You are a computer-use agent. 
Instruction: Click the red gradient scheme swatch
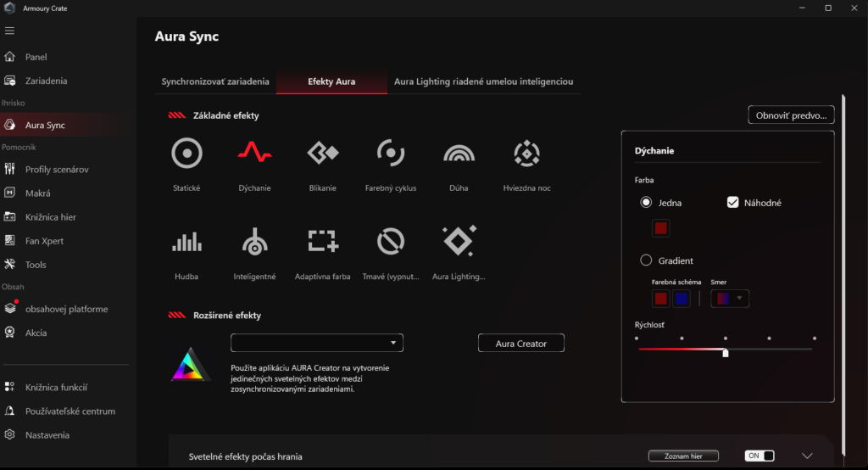(660, 298)
